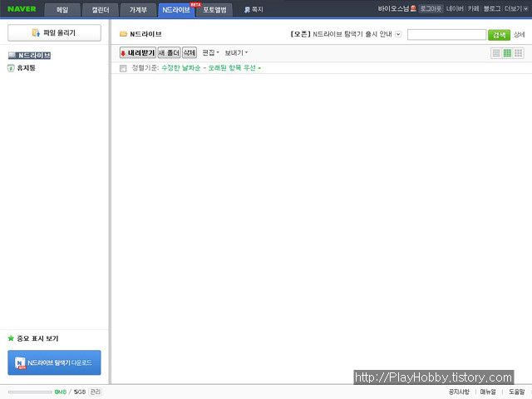The height and width of the screenshot is (399, 532).
Task: Click the 관리 storage button
Action: [x=95, y=392]
